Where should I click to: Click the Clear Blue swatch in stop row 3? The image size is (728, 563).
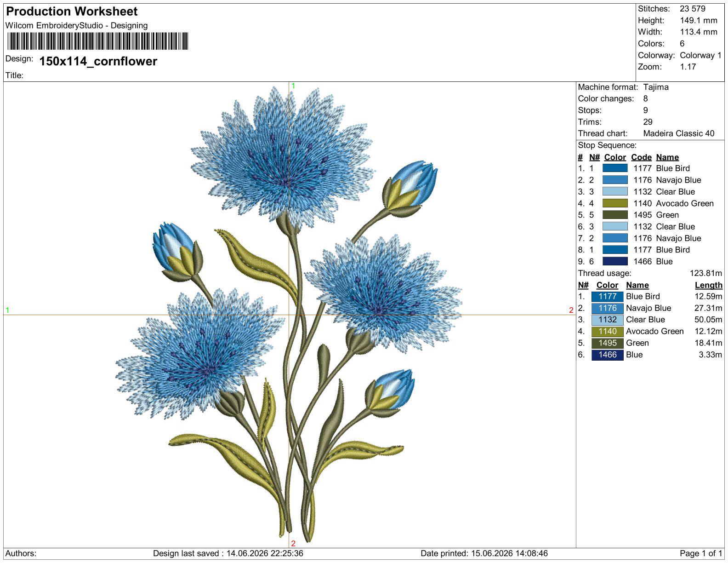[615, 192]
